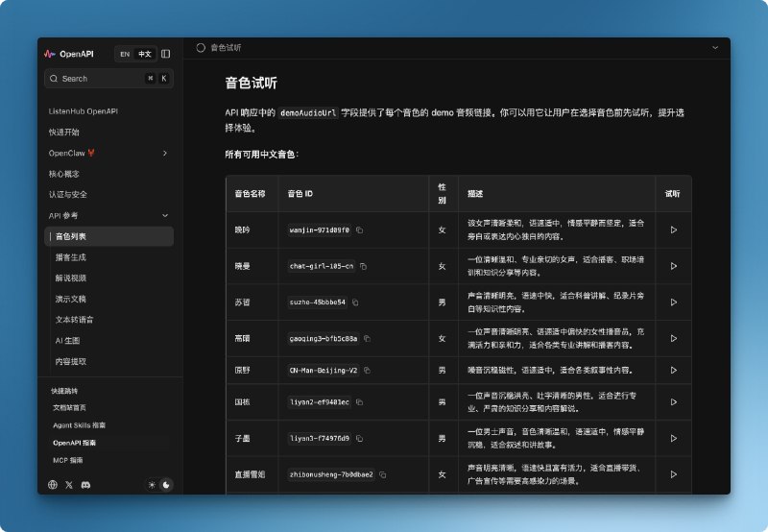This screenshot has height=532, width=768.
Task: Enable dark theme with the moon icon
Action: (166, 485)
